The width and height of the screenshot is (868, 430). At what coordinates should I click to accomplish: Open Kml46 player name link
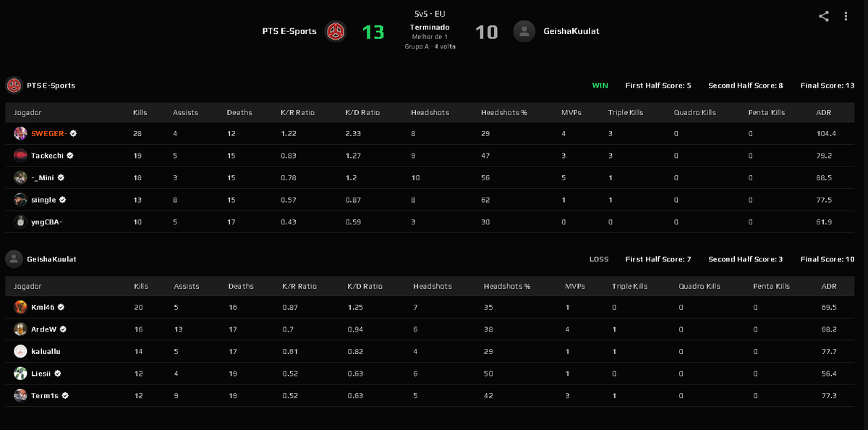click(43, 307)
